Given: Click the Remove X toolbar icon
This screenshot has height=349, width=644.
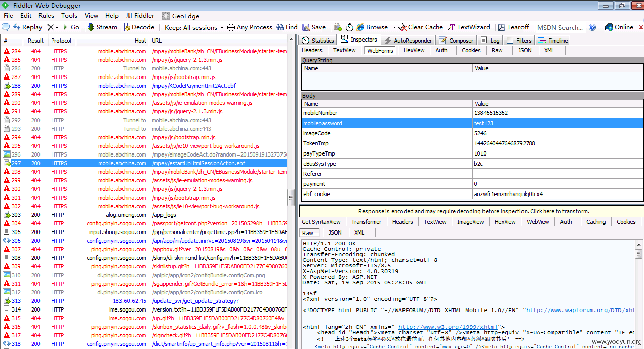Looking at the screenshot, I should (x=50, y=27).
